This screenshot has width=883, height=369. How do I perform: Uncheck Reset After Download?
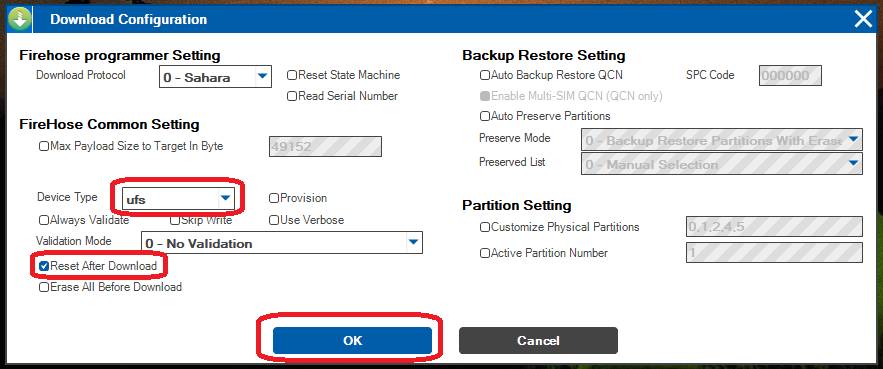point(44,266)
